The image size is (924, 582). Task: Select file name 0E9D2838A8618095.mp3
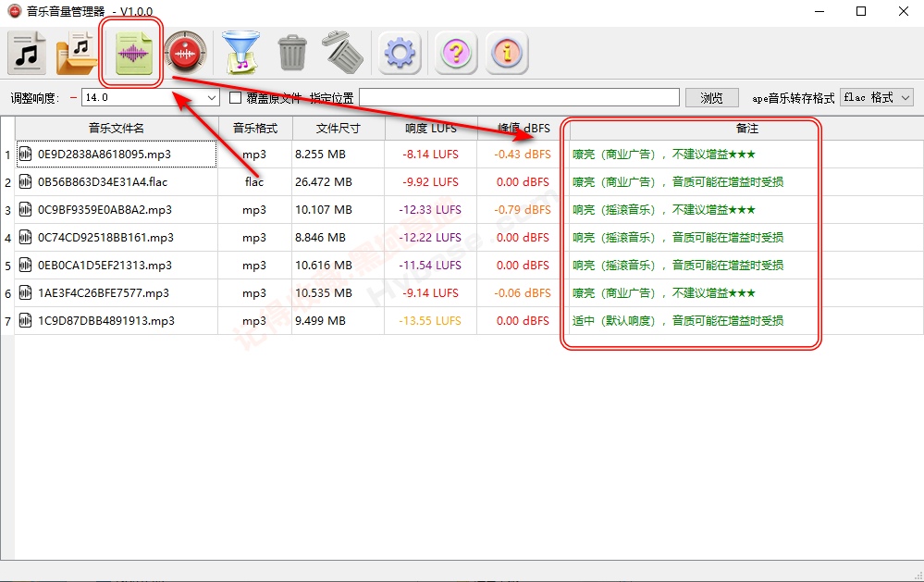pos(105,155)
